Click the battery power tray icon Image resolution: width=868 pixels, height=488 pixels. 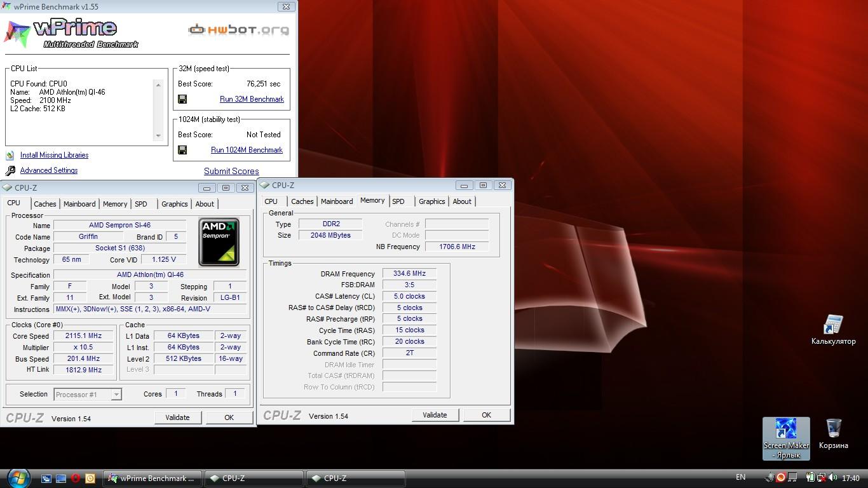[x=810, y=477]
